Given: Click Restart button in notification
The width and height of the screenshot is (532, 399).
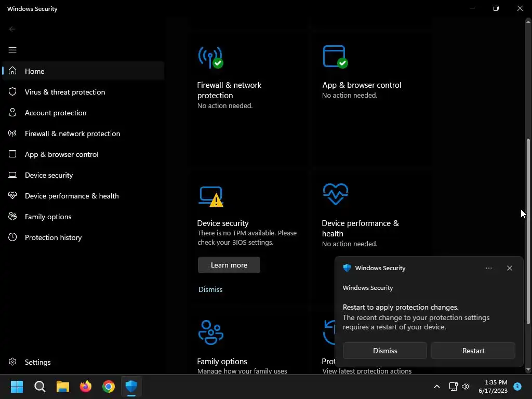Looking at the screenshot, I should point(473,351).
